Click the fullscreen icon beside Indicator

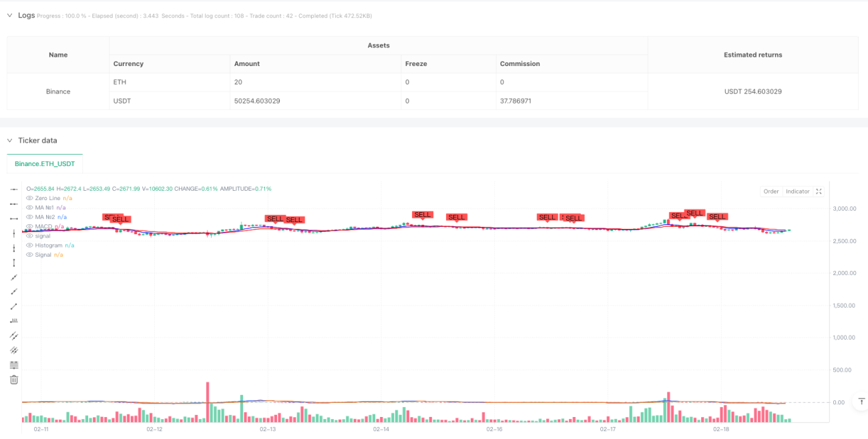[x=819, y=191]
